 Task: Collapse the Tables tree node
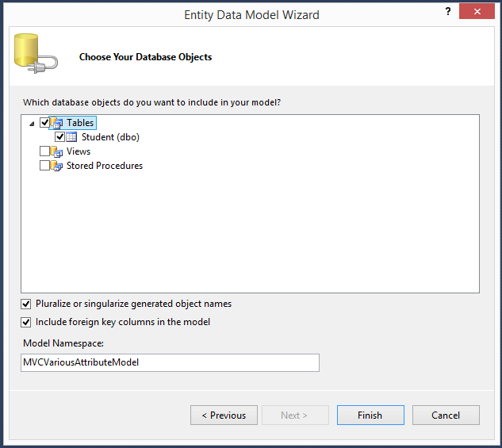pos(33,124)
